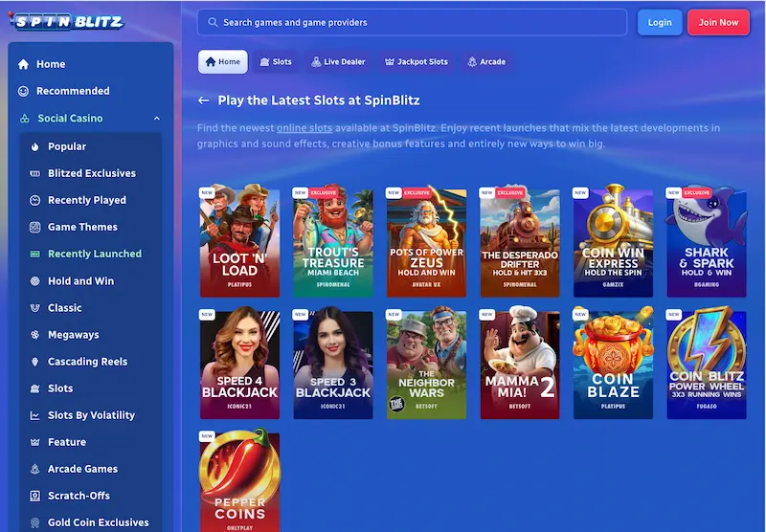766x532 pixels.
Task: Click the Slots icon in sidebar
Action: (34, 388)
